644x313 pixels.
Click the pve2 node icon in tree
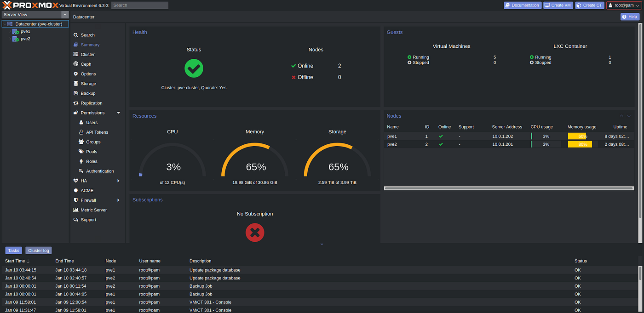(16, 39)
